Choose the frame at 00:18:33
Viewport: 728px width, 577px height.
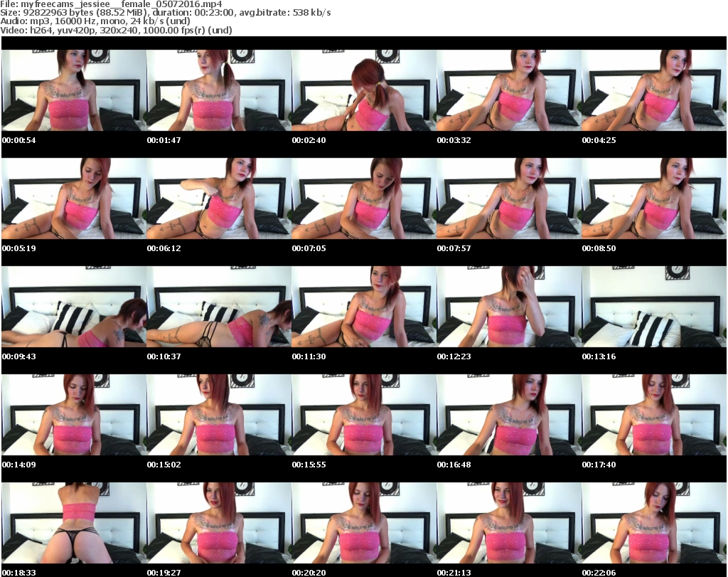click(x=74, y=523)
